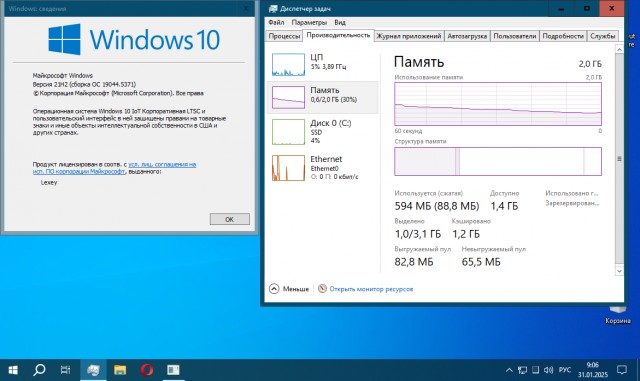Open the Вид menu
Viewport: 640px width, 381px height.
click(340, 22)
